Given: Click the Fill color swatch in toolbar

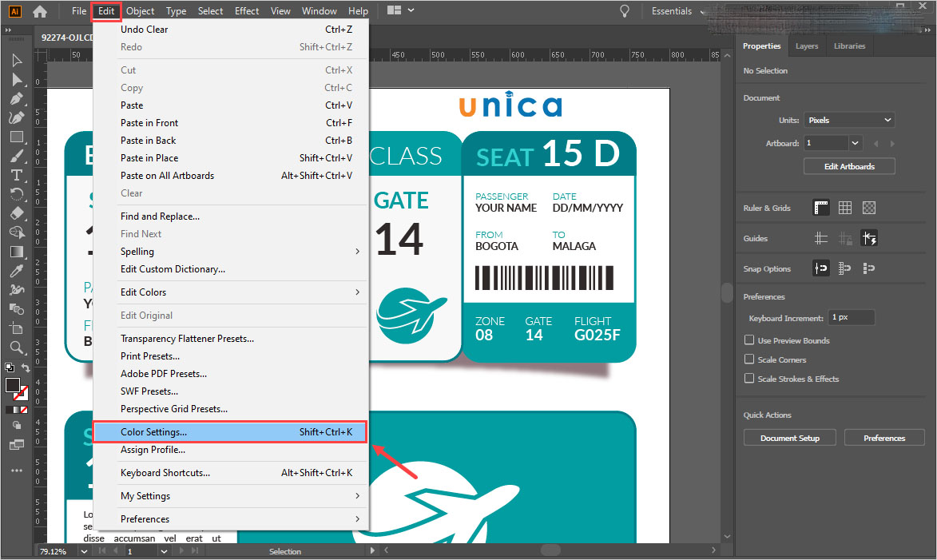Looking at the screenshot, I should click(x=13, y=386).
